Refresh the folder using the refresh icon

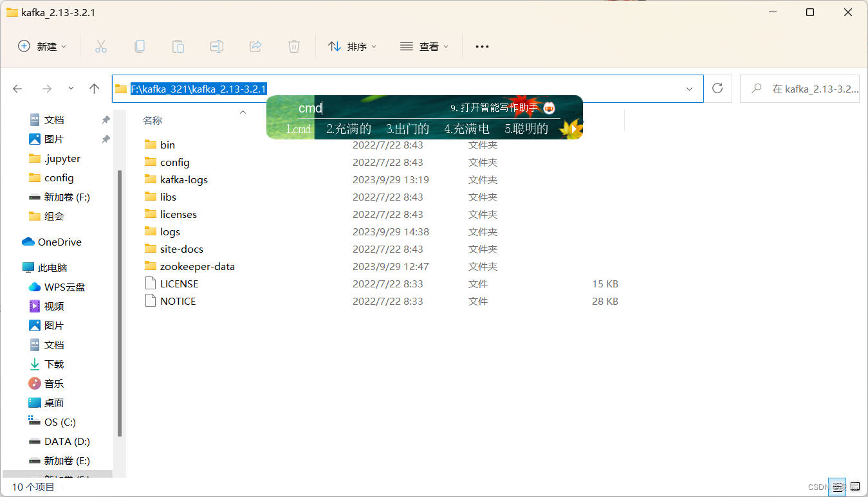[x=717, y=89]
